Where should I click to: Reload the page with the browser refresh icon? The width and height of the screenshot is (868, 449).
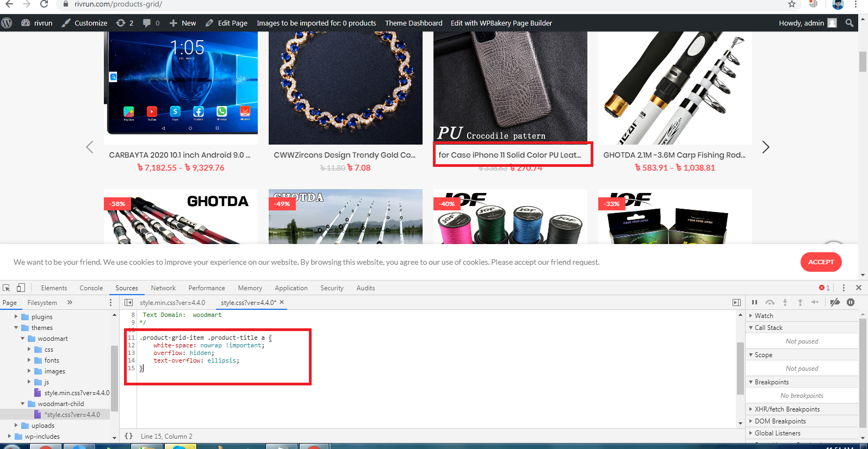coord(44,4)
